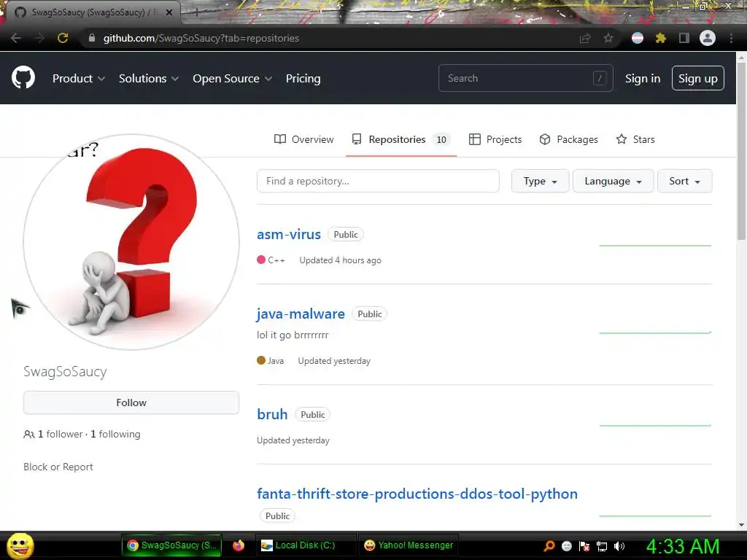Open the 1 following link
747x560 pixels.
pyautogui.click(x=116, y=435)
